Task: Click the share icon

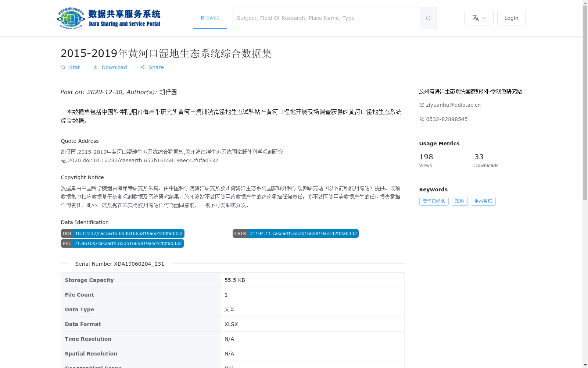Action: 143,67
